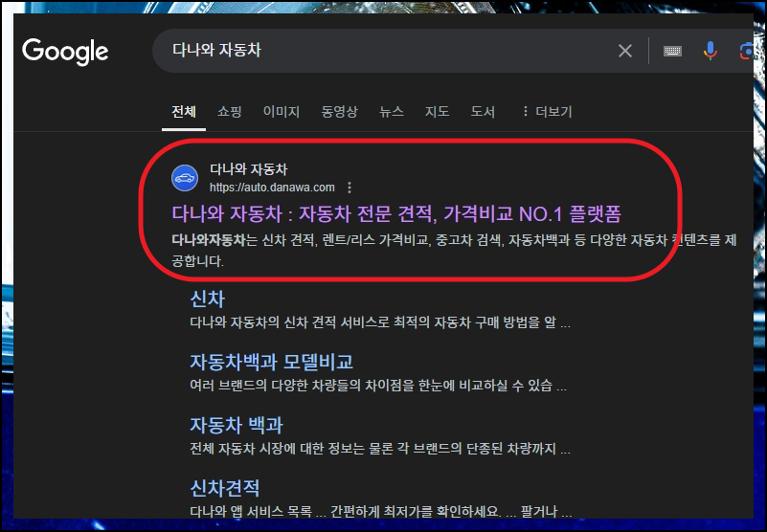Switch to the 도서 tab

(483, 112)
